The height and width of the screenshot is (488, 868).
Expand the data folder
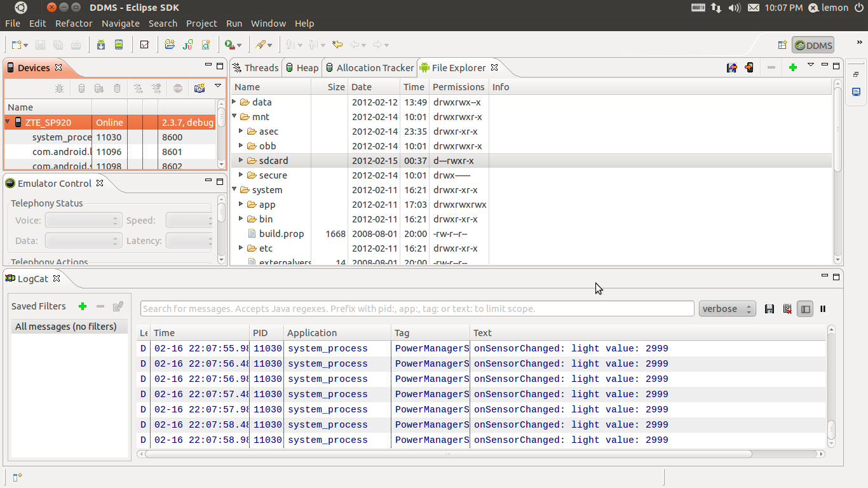coord(234,102)
